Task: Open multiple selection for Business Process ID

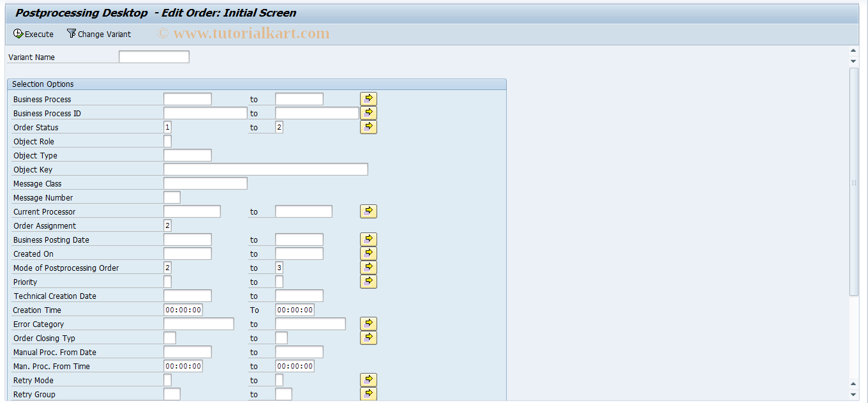Action: coord(368,112)
